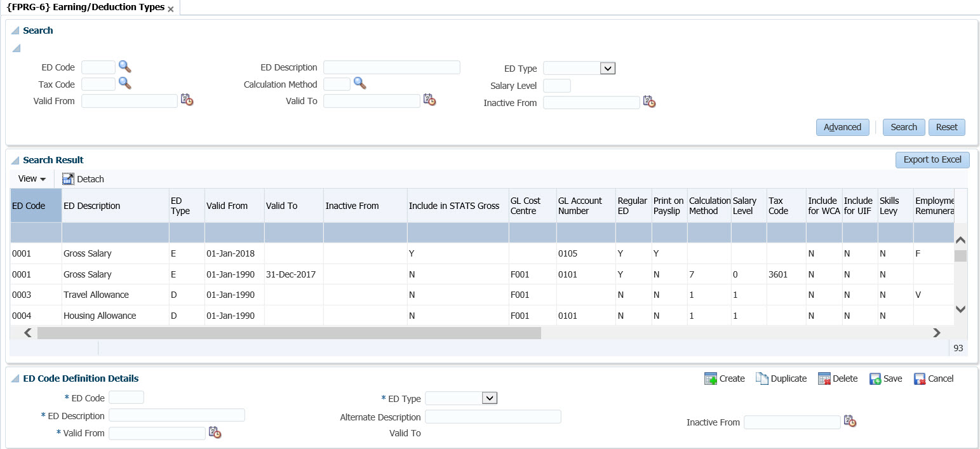Open the Tax Code lookup magnifier

[124, 83]
